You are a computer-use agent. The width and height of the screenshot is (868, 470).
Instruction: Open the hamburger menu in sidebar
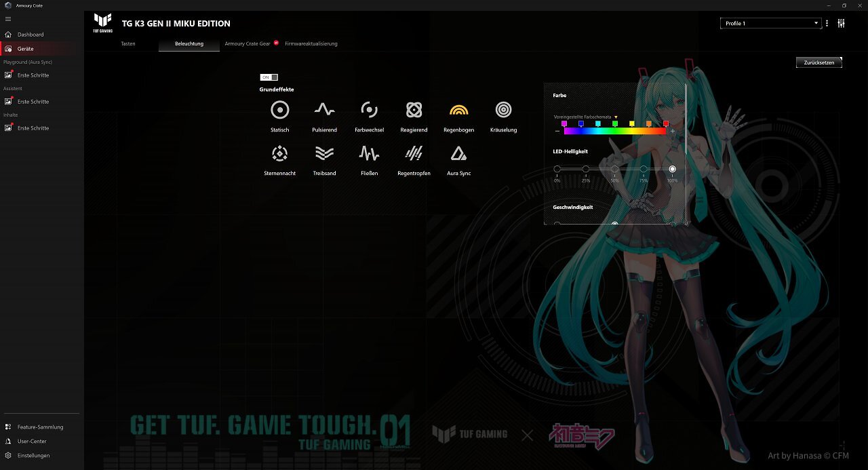tap(8, 19)
